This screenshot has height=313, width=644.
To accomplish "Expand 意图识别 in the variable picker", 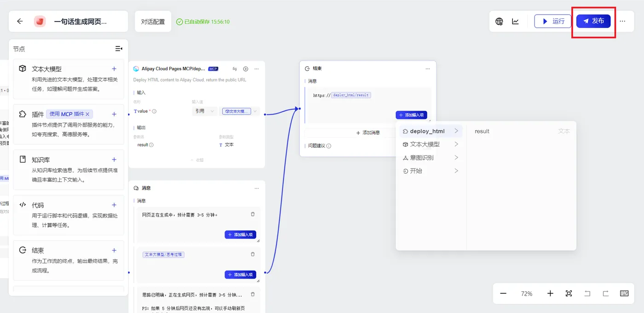I will (x=430, y=158).
